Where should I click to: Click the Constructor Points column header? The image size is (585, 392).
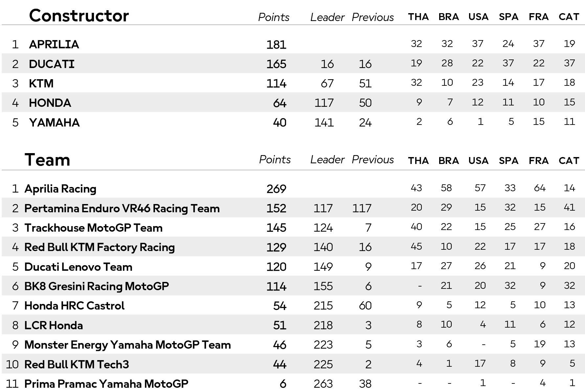click(274, 17)
